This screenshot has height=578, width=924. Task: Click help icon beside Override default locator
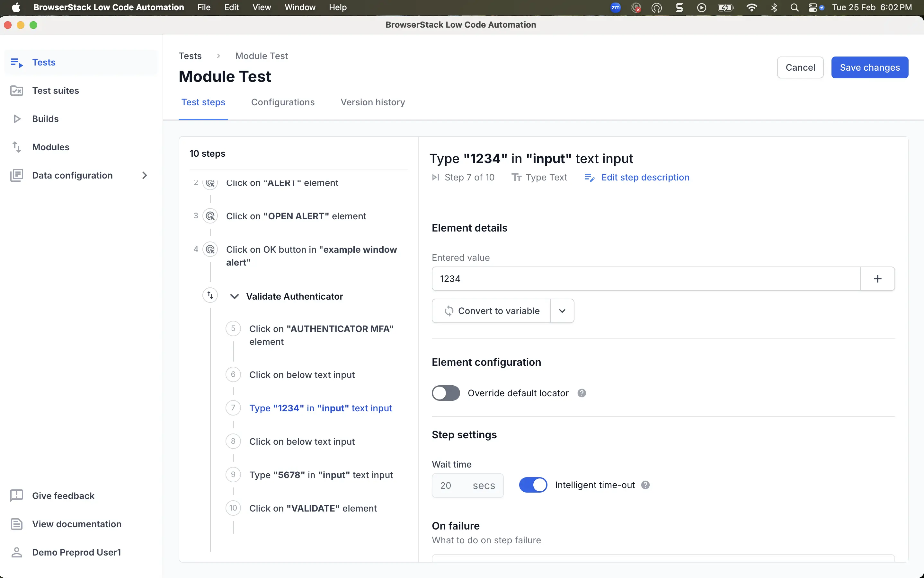(x=581, y=393)
